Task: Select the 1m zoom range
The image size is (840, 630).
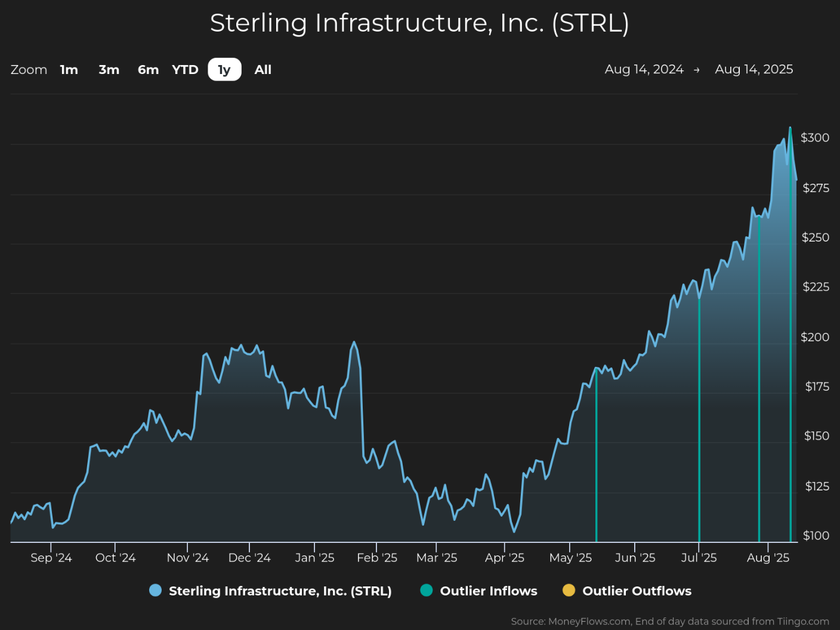Action: 69,70
